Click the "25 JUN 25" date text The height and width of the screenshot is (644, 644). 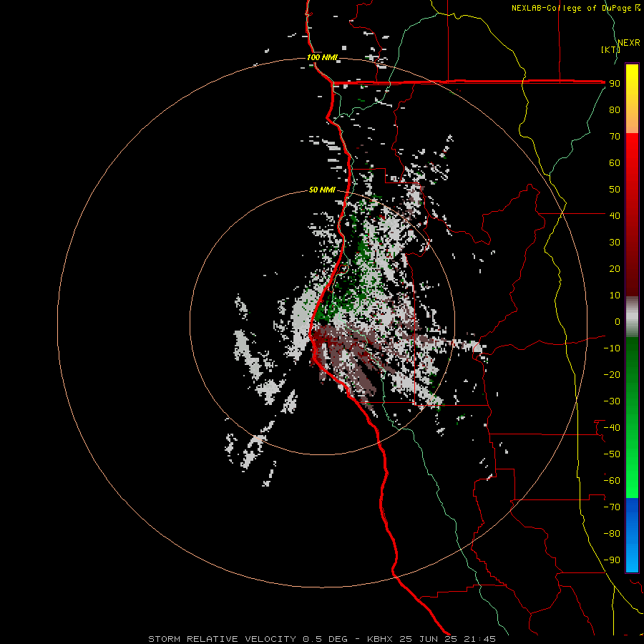click(x=428, y=639)
